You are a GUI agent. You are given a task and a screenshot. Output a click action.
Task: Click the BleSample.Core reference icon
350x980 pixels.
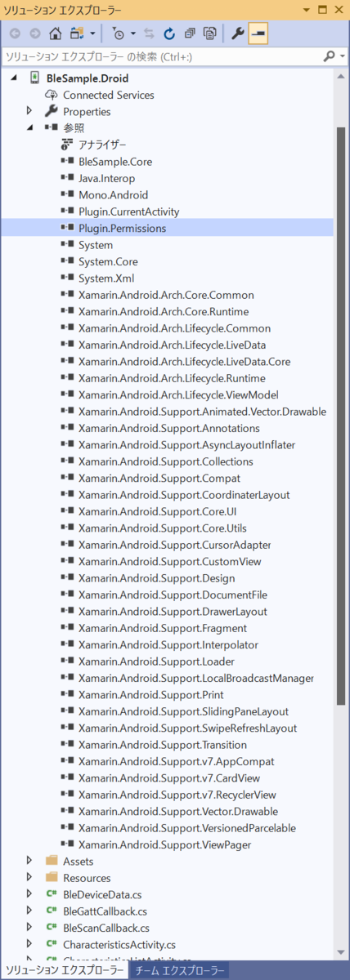tap(67, 162)
